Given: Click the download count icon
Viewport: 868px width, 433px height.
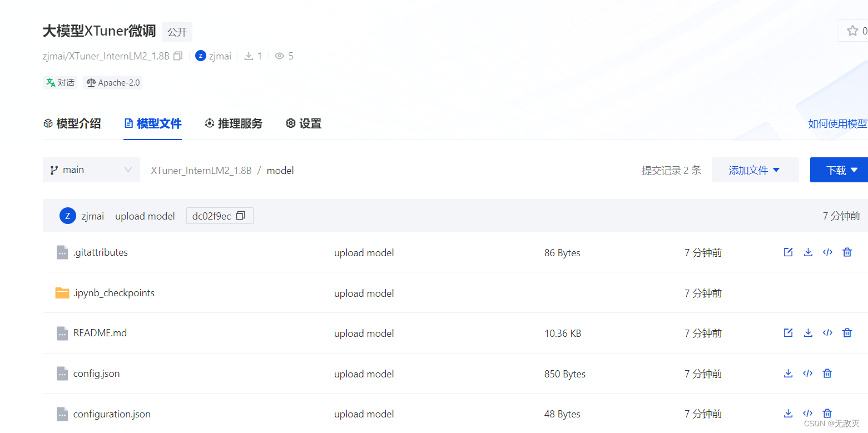Looking at the screenshot, I should tap(249, 56).
